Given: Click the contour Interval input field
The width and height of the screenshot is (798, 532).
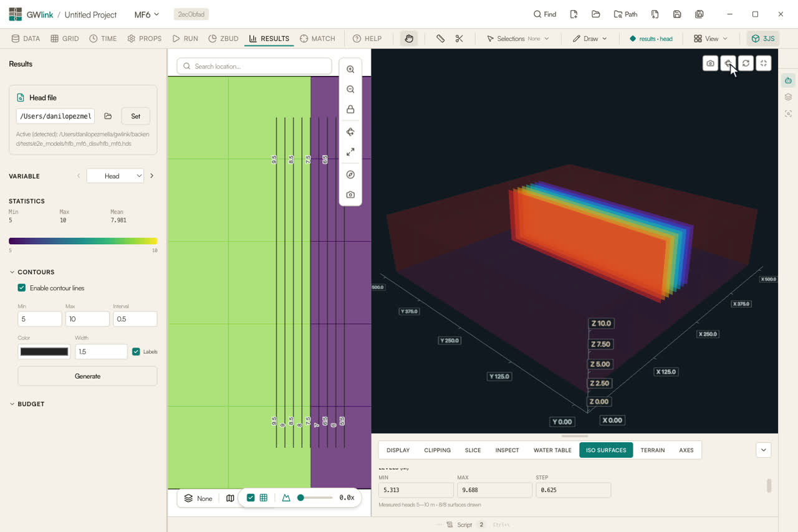Looking at the screenshot, I should [x=135, y=319].
